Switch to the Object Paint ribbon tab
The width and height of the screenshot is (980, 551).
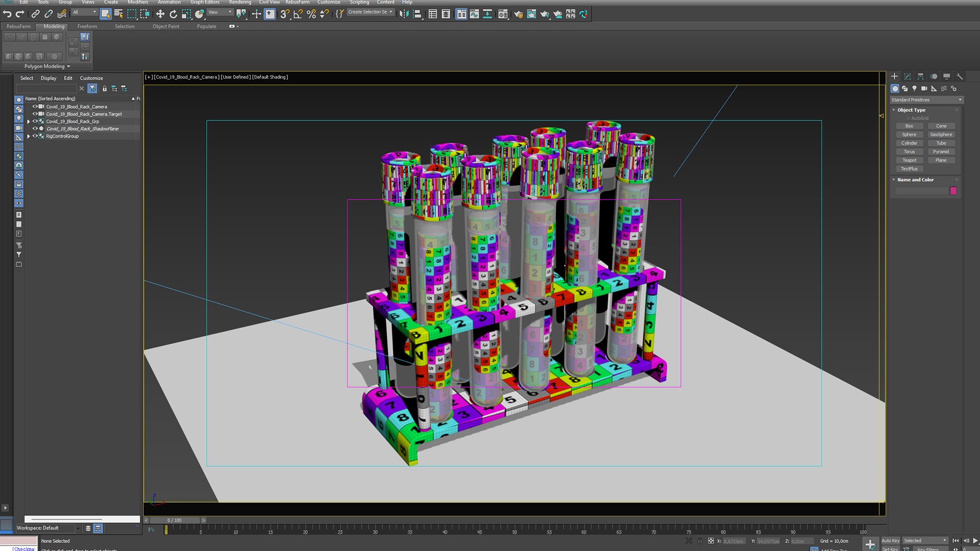click(166, 27)
